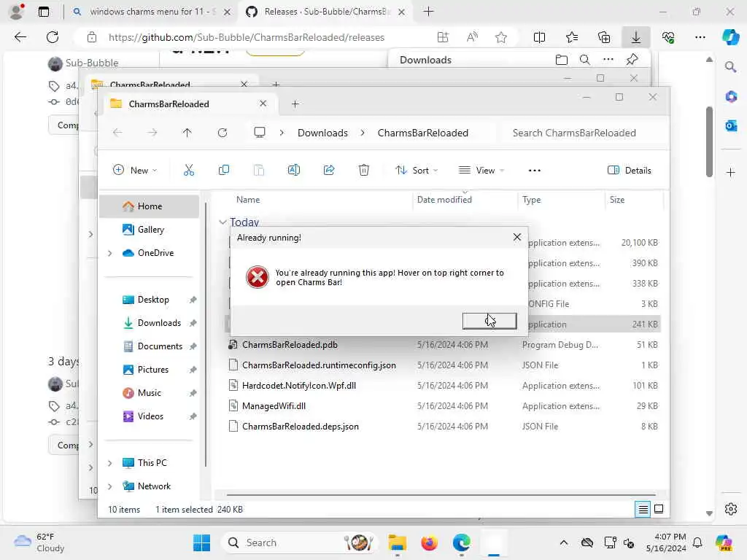Click the Copy icon in Explorer toolbar

(x=223, y=170)
